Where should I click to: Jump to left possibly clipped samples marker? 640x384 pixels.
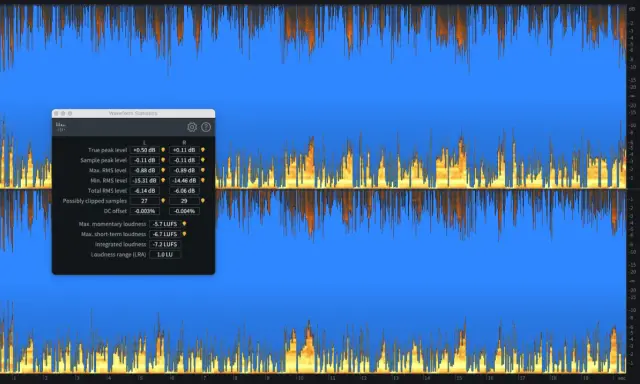click(163, 201)
